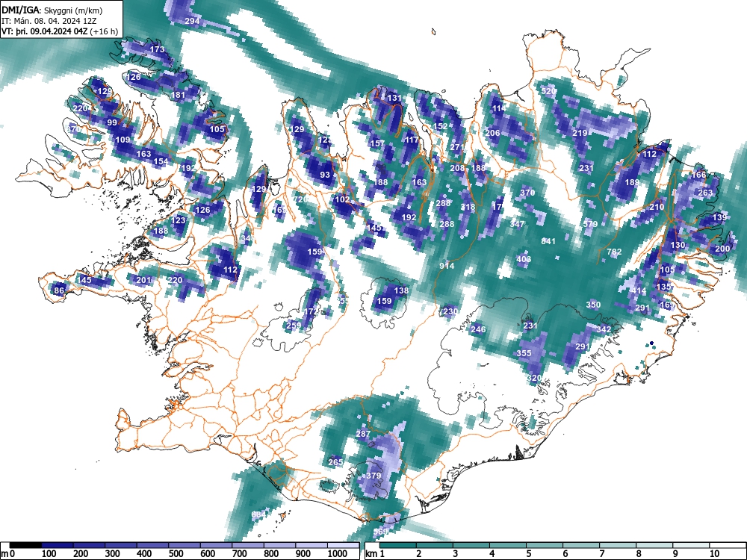Click the visibility value 157
The height and width of the screenshot is (560, 747).
[377, 143]
